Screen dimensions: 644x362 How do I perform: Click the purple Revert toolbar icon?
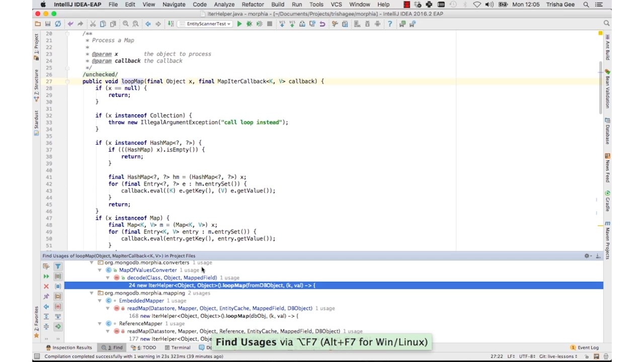[322, 24]
